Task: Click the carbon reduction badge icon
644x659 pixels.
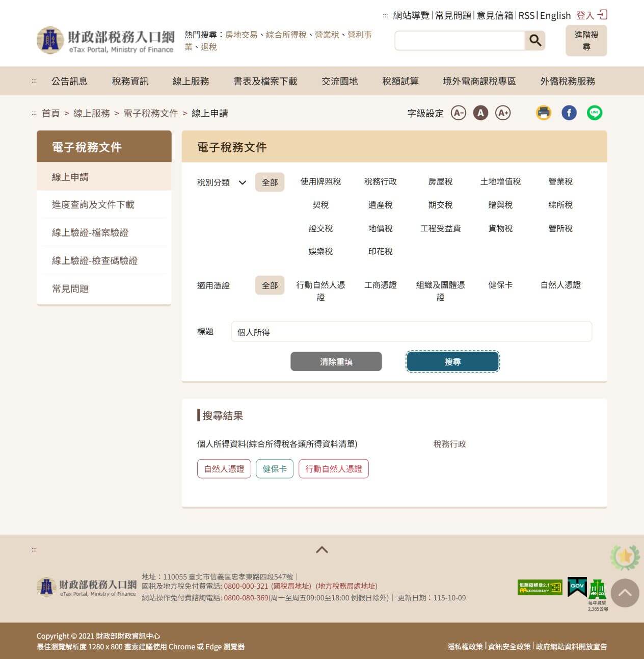Action: coord(598,595)
